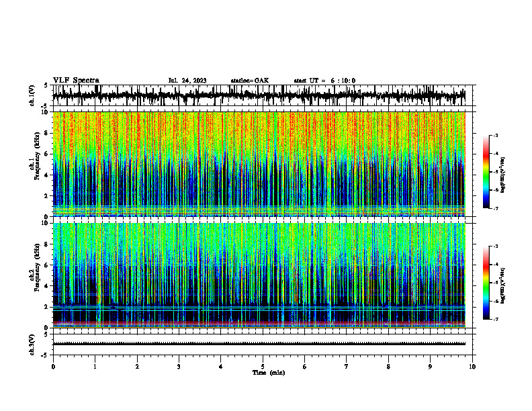Click the VLF Spectra title text

click(76, 81)
